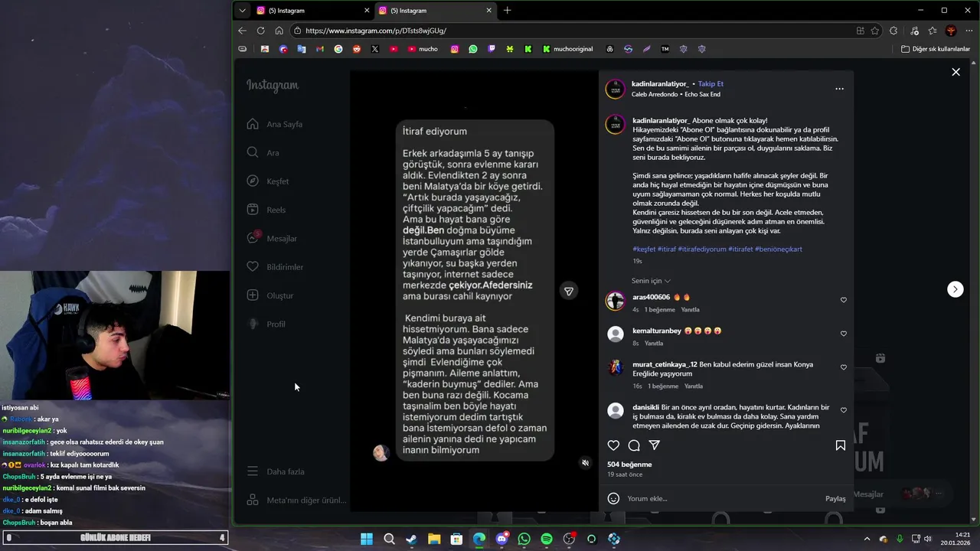The image size is (980, 551).
Task: Open Reels from the sidebar
Action: coord(266,210)
